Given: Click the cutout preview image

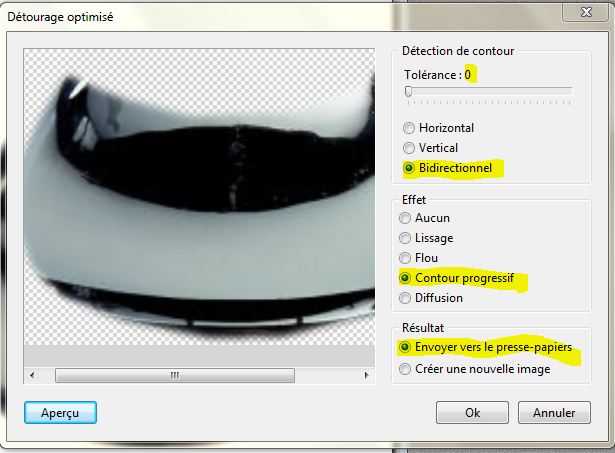Looking at the screenshot, I should click(199, 197).
